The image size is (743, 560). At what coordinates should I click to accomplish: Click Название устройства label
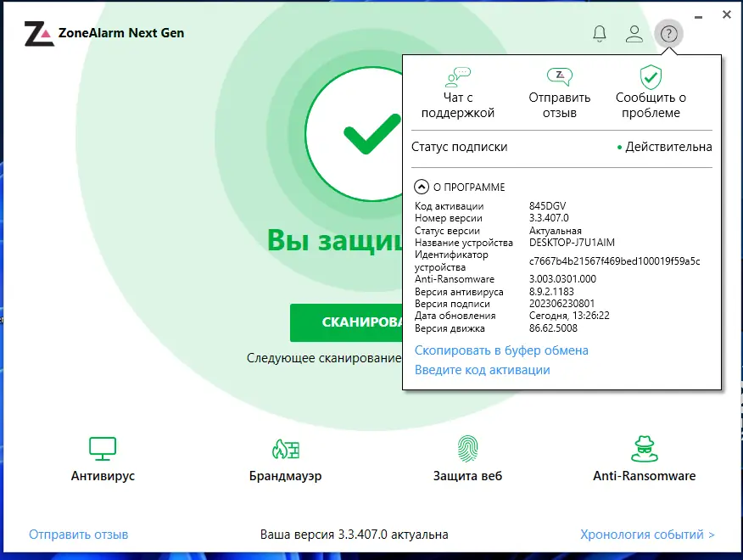(x=463, y=243)
